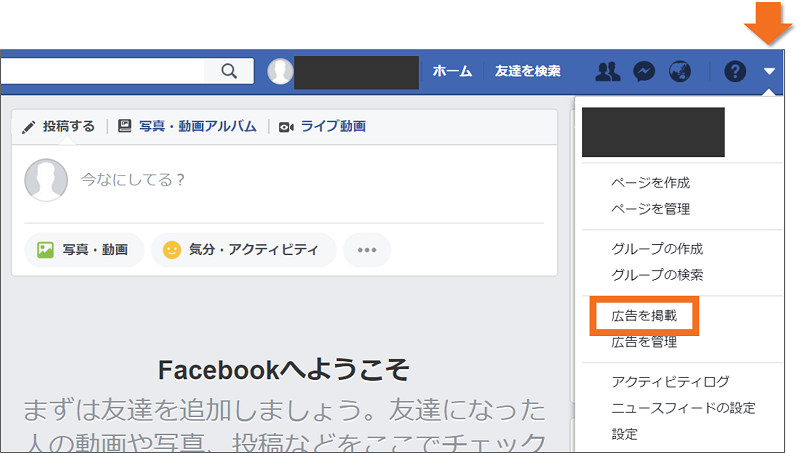Click in the Facebook search field
800x453 pixels.
click(102, 71)
